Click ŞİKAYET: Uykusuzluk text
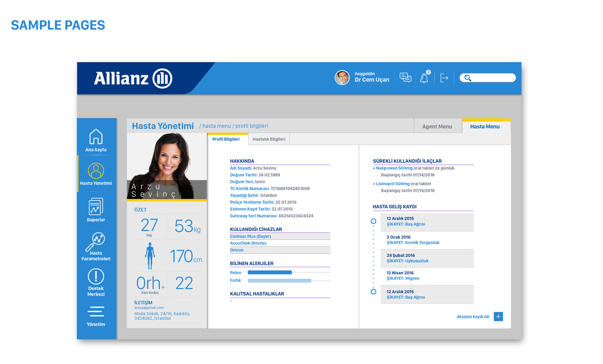The image size is (603, 364). pos(408,261)
